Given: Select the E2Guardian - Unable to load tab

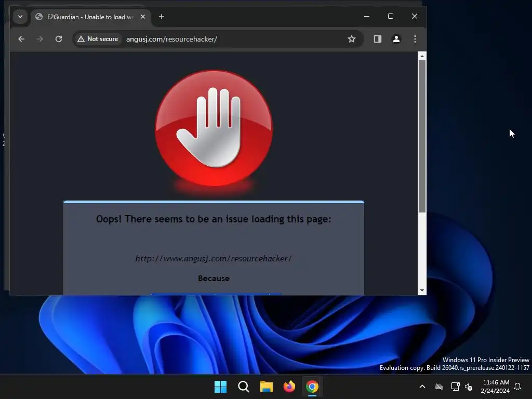Looking at the screenshot, I should (90, 17).
